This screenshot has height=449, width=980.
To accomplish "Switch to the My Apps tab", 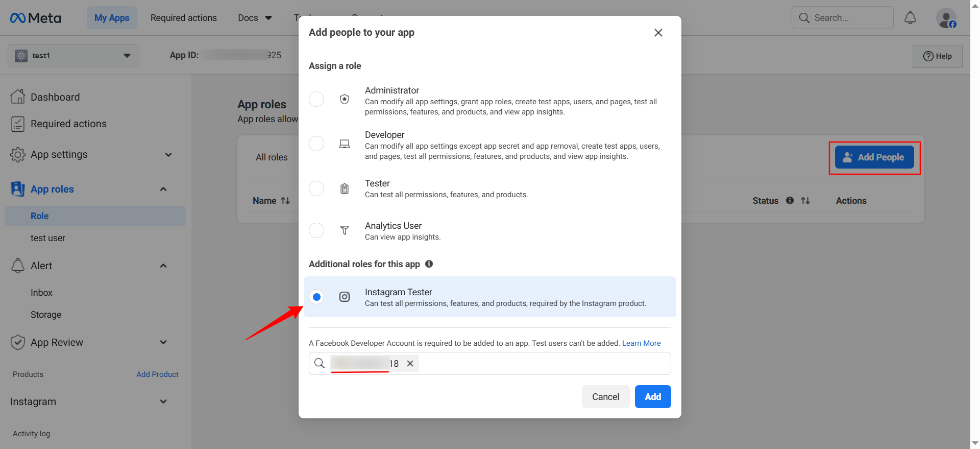I will [112, 18].
